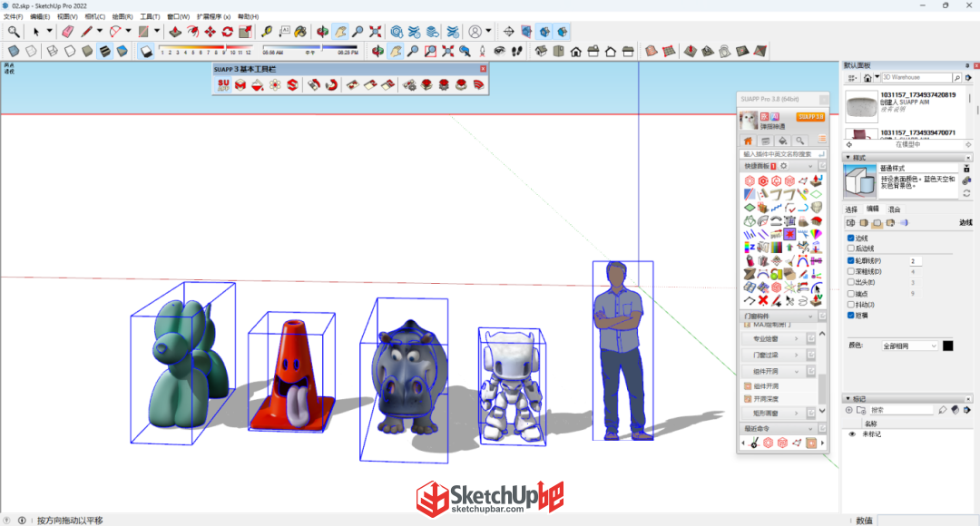Open the 扩展程序 menu
The width and height of the screenshot is (980, 526).
pos(214,17)
